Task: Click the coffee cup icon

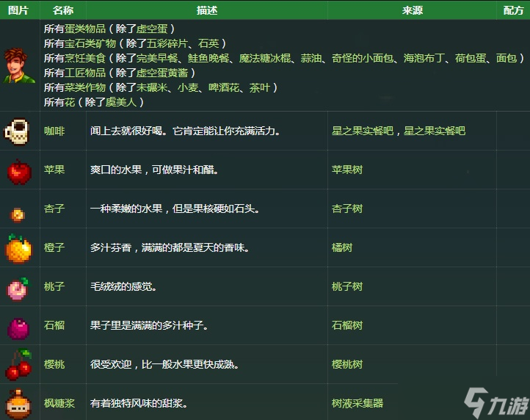Action: click(x=17, y=131)
